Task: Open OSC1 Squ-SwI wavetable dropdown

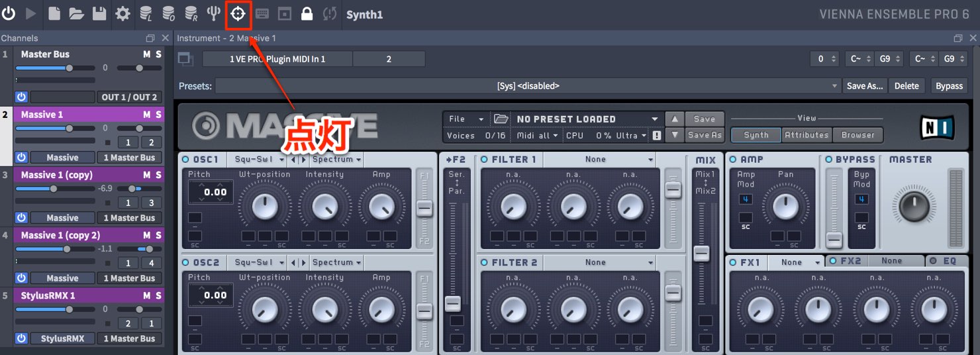Action: (258, 160)
